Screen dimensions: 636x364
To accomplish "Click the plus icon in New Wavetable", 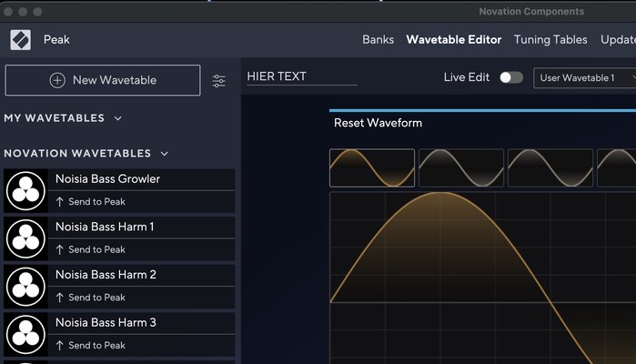I will (57, 80).
